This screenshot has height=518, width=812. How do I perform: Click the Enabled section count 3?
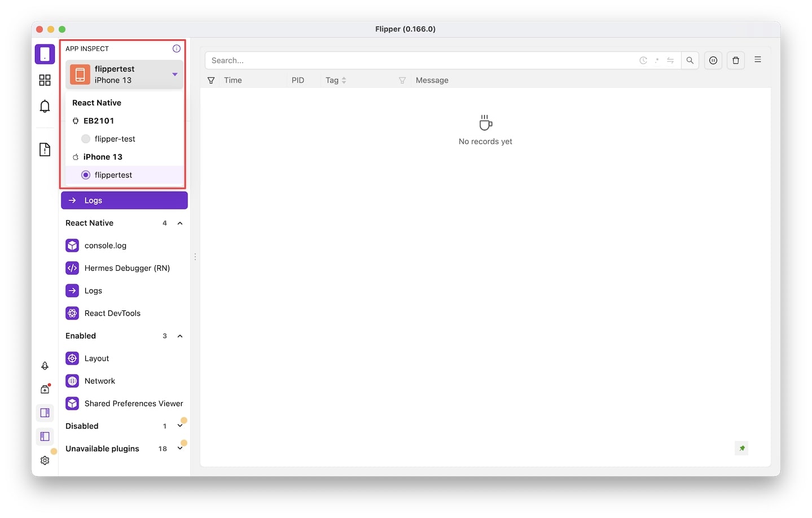(x=165, y=336)
